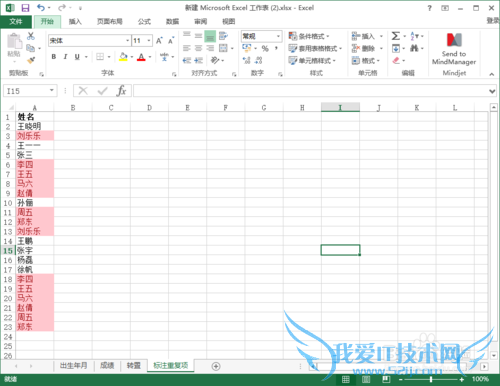Apply the percent style format
Image resolution: width=500 pixels, height=386 pixels.
click(265, 49)
